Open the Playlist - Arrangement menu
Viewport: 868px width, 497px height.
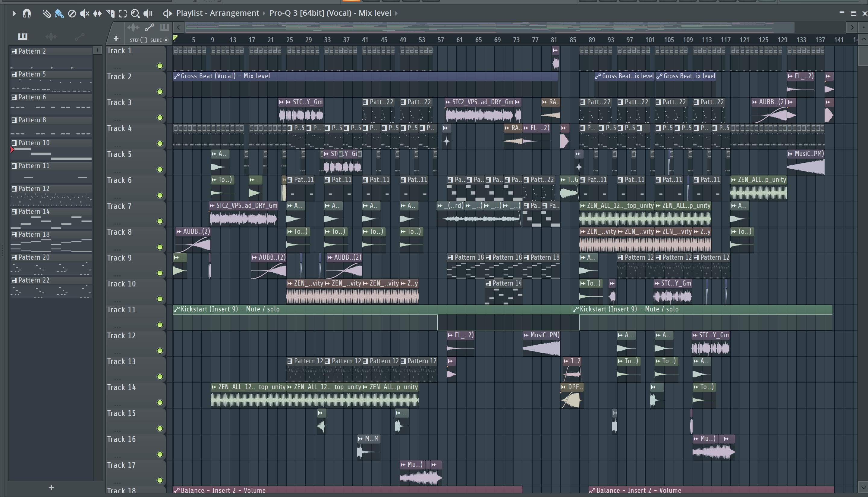pos(218,13)
